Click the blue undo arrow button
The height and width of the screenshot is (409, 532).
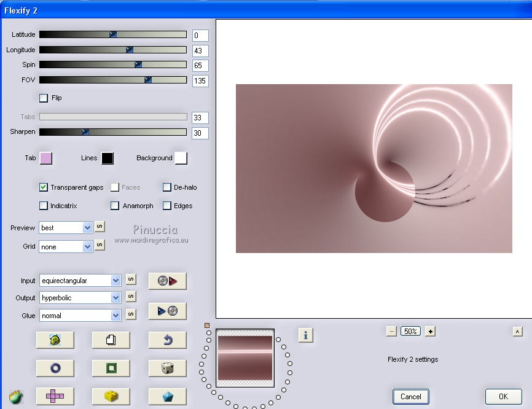167,340
